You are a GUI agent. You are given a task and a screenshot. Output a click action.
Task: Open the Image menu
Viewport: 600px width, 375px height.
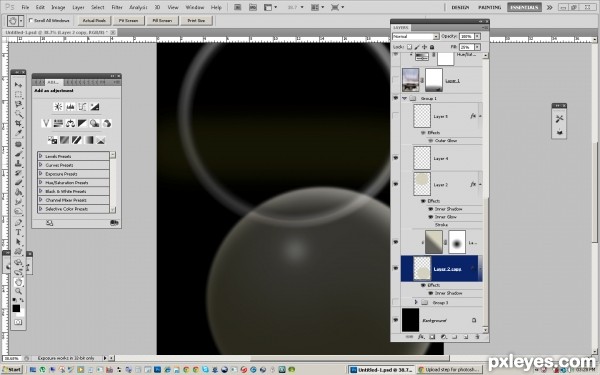point(58,7)
